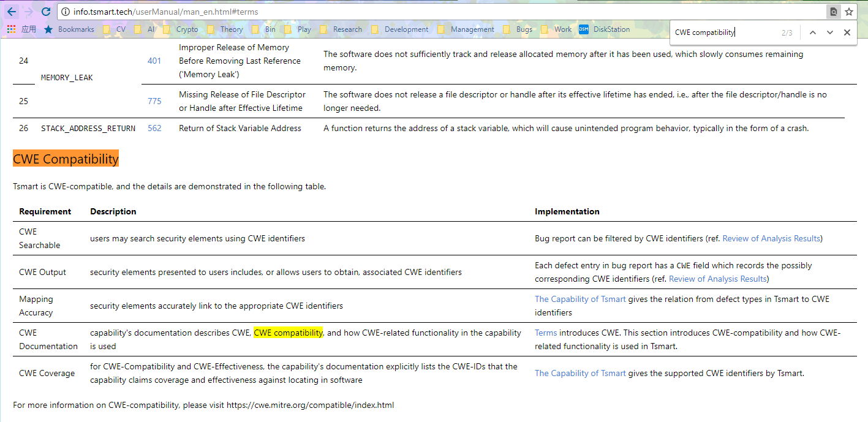
Task: Jump to next find result
Action: (x=830, y=32)
